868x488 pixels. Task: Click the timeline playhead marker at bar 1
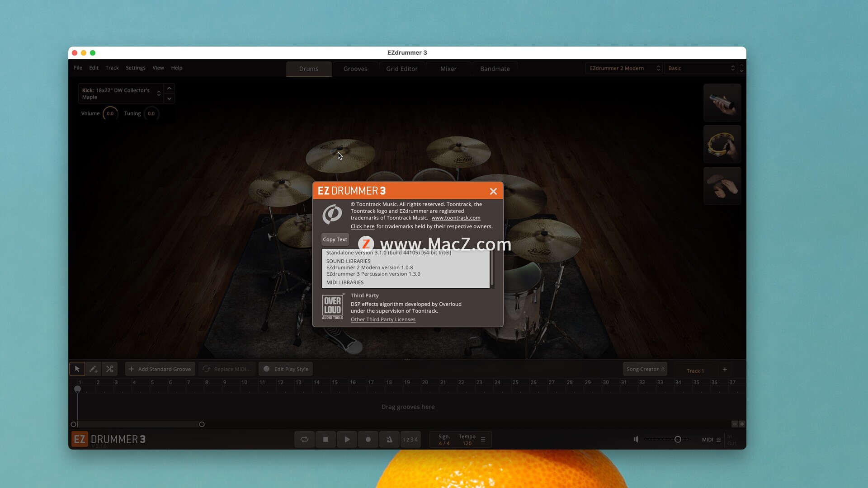tap(78, 389)
